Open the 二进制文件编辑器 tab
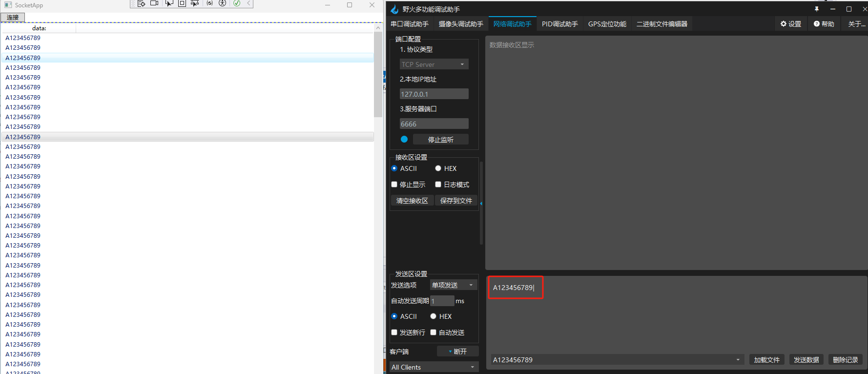868x374 pixels. 662,24
